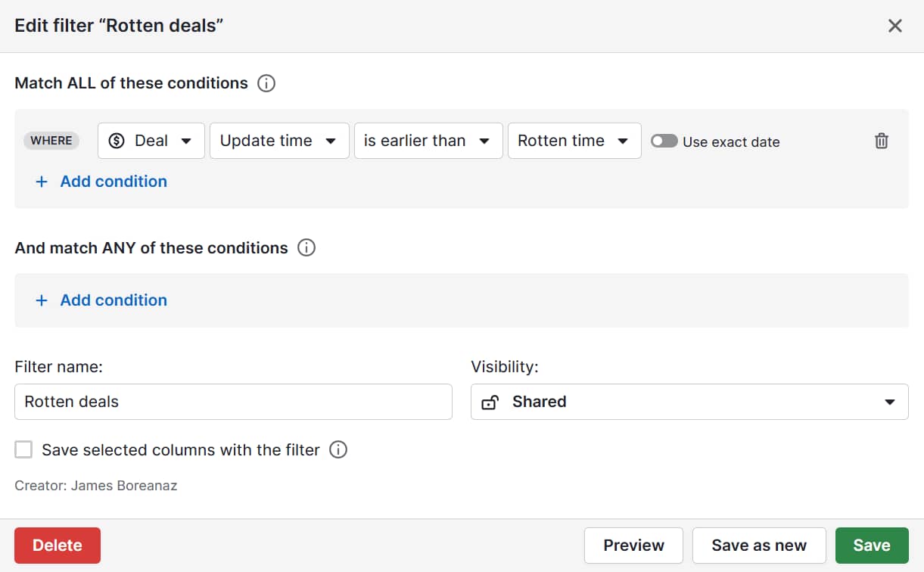Click the Save as new button
This screenshot has width=924, height=572.
coord(759,546)
